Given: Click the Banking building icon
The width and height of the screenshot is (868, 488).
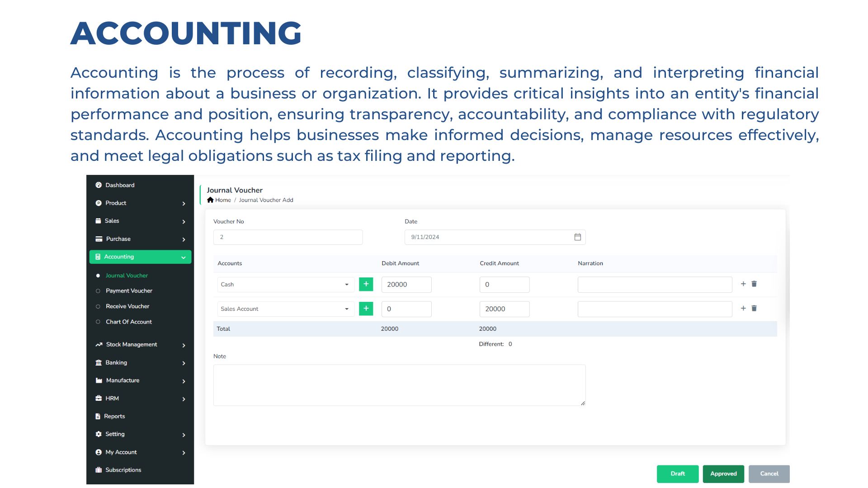Looking at the screenshot, I should click(99, 362).
